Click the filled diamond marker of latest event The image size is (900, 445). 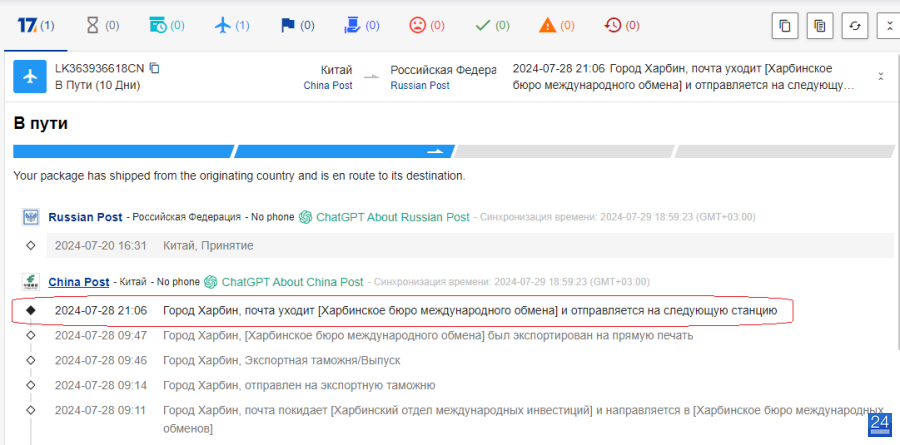(31, 311)
